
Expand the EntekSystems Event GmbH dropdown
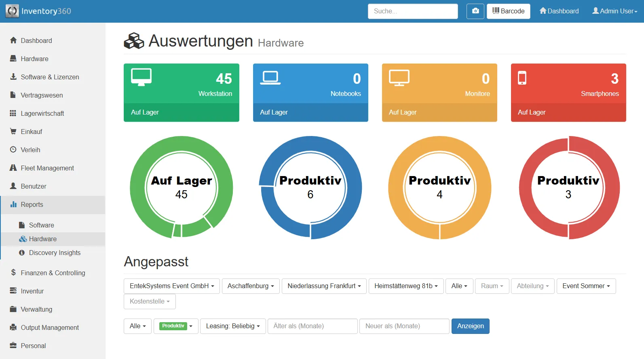tap(171, 286)
